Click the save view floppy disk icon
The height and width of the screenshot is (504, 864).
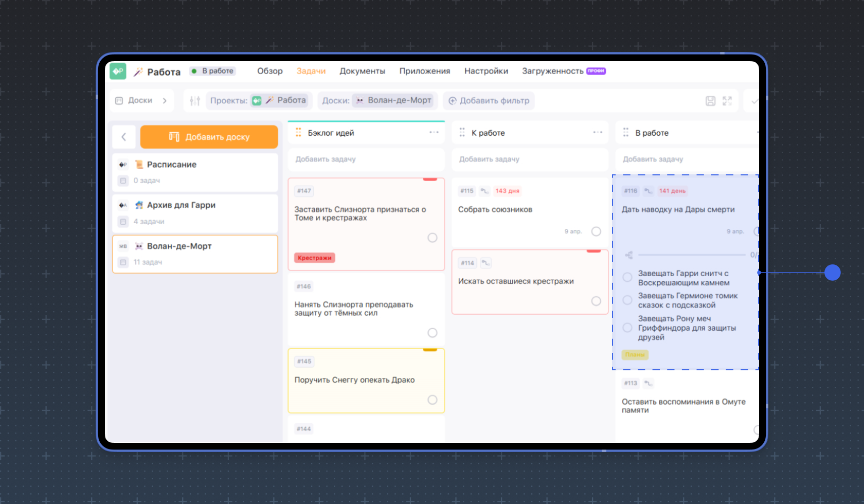pos(710,101)
